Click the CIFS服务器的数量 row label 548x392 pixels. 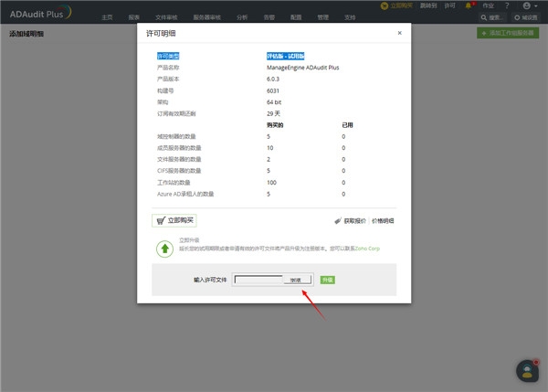pyautogui.click(x=179, y=171)
